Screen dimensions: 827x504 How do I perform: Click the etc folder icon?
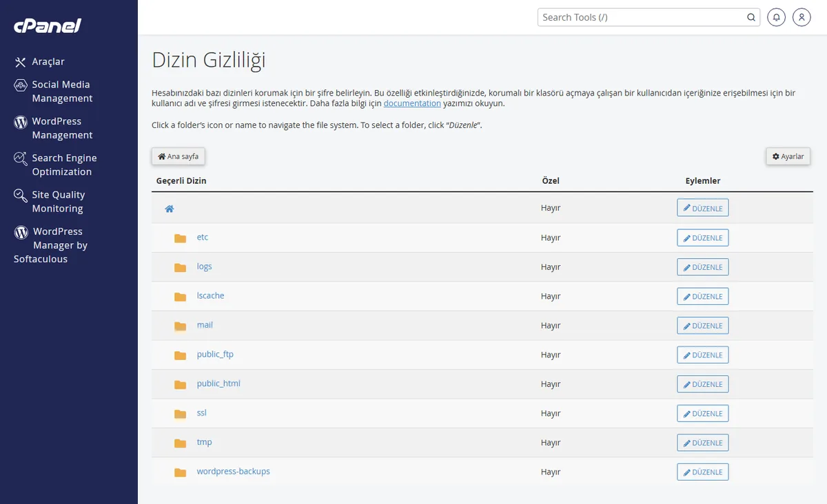[x=181, y=238]
